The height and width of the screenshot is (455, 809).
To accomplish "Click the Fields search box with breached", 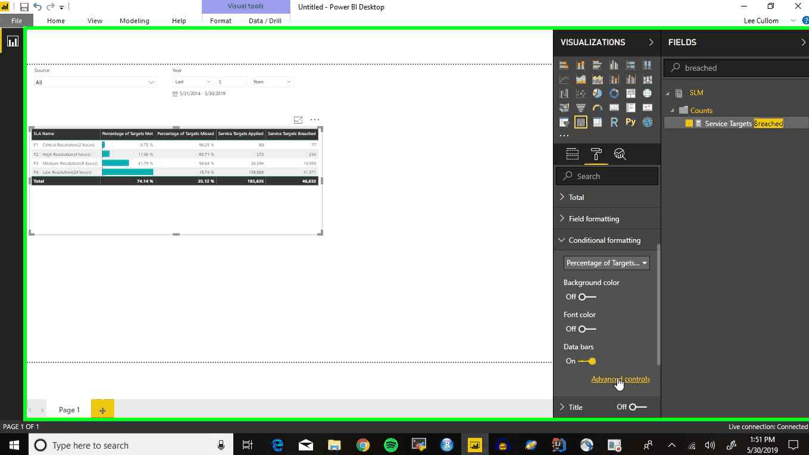I will click(x=737, y=68).
